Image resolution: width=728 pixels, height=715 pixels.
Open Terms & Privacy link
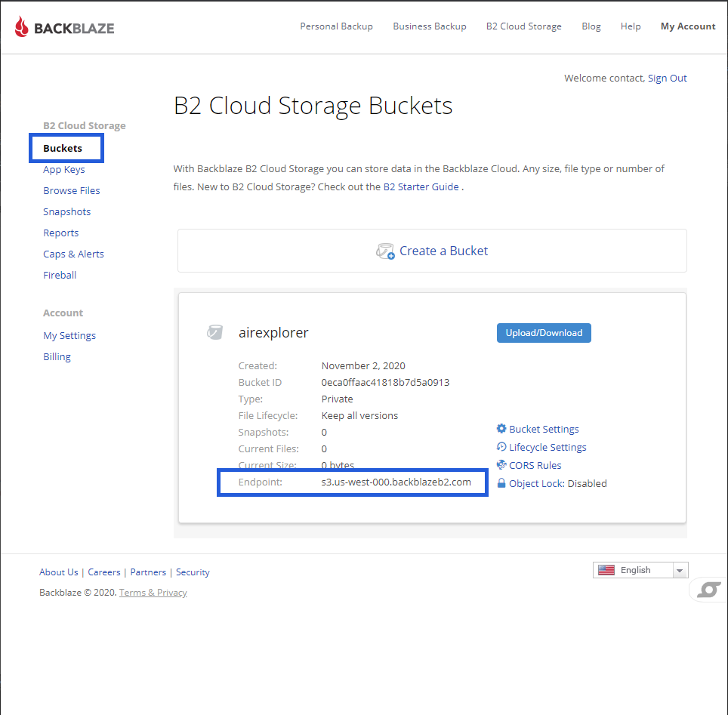click(153, 593)
